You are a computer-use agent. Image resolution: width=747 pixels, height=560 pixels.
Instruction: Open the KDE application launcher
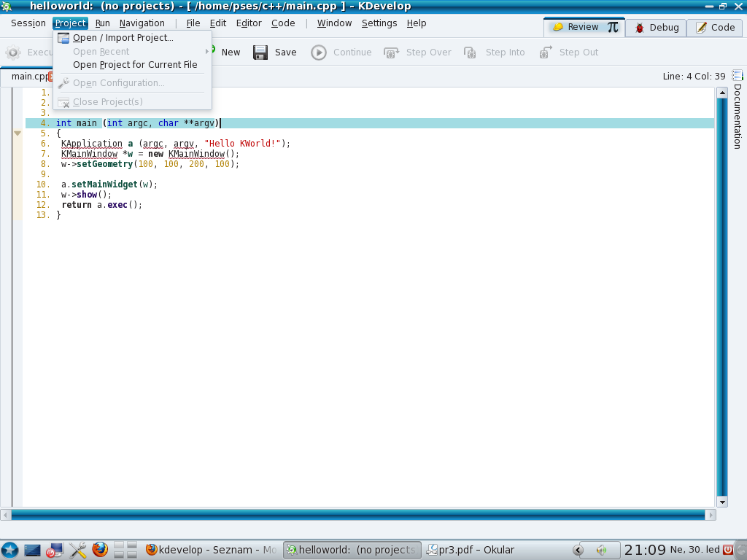(9, 550)
